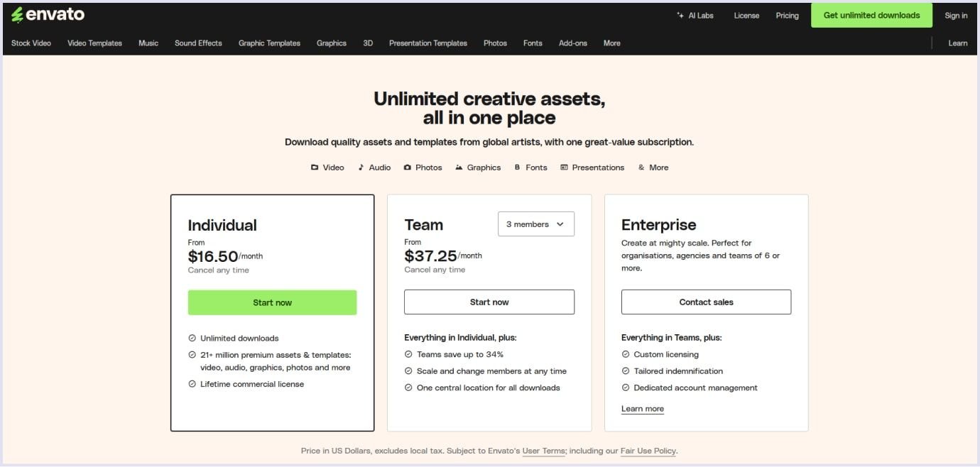Viewport: 980px width, 467px height.
Task: Click the $37.25 price text
Action: pyautogui.click(x=430, y=256)
